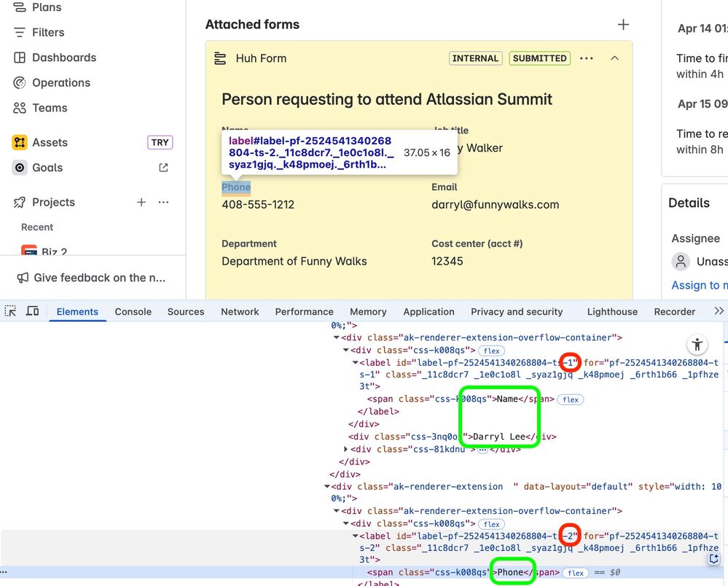Collapse the Huh Form panel
Viewport: 728px width, 586px height.
click(615, 58)
